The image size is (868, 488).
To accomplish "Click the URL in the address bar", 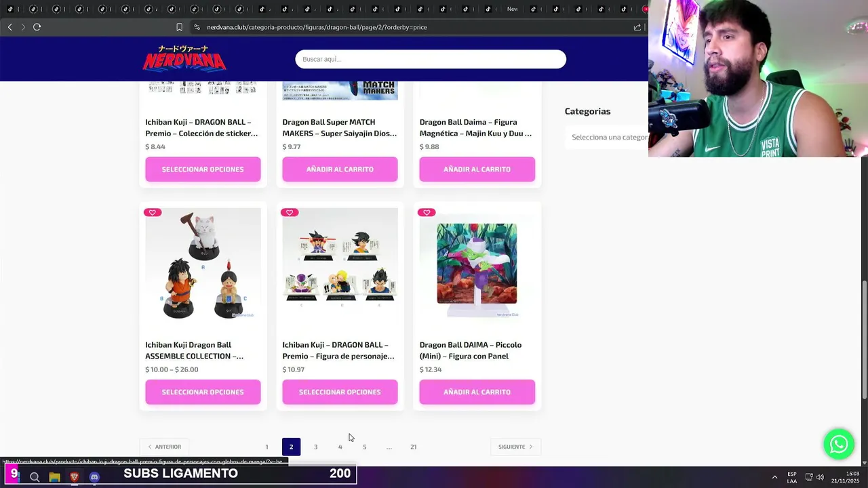I will tap(317, 27).
